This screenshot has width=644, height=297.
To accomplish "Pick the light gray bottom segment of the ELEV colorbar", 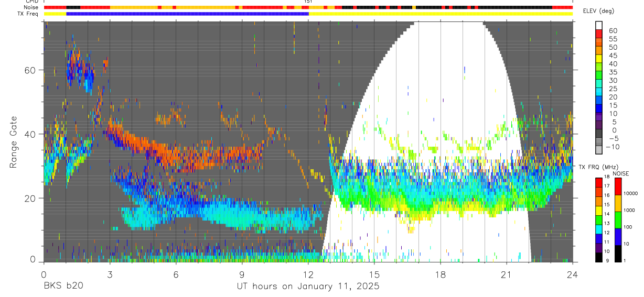I will click(x=599, y=150).
